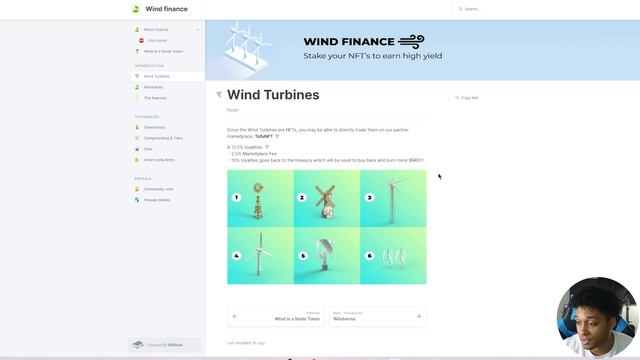Click the Node subtitle under the heading

tap(232, 110)
